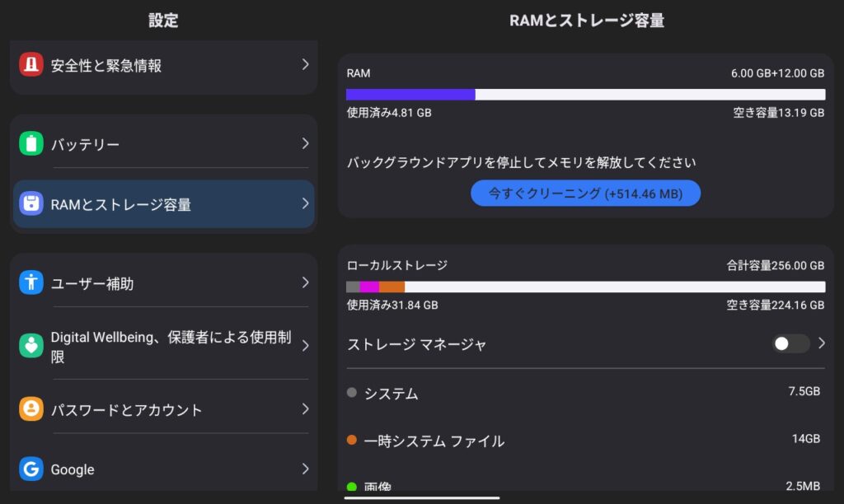The height and width of the screenshot is (504, 844).
Task: Tap the ストレージ マネージャ label
Action: click(416, 343)
